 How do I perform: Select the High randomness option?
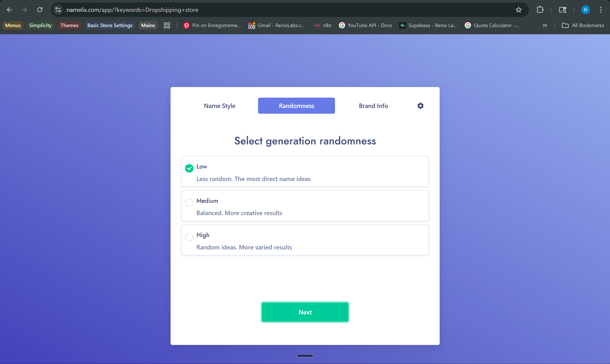[x=189, y=237]
